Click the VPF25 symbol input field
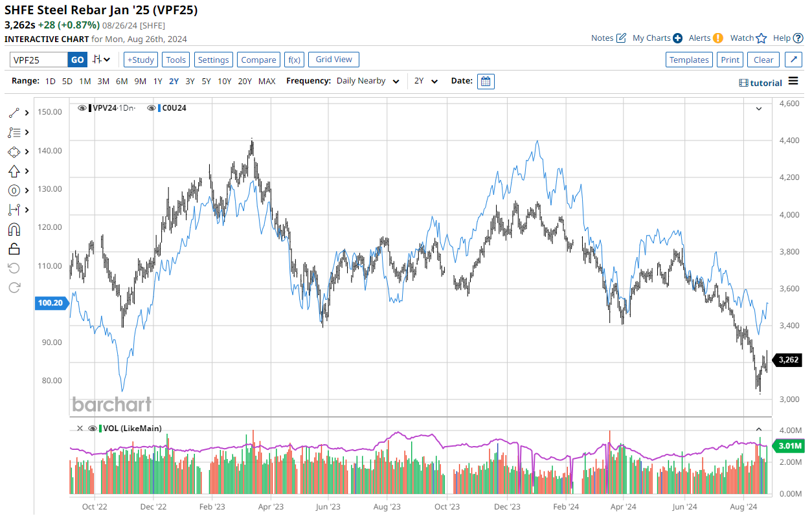Screen dimensions: 812x525 tap(39, 60)
